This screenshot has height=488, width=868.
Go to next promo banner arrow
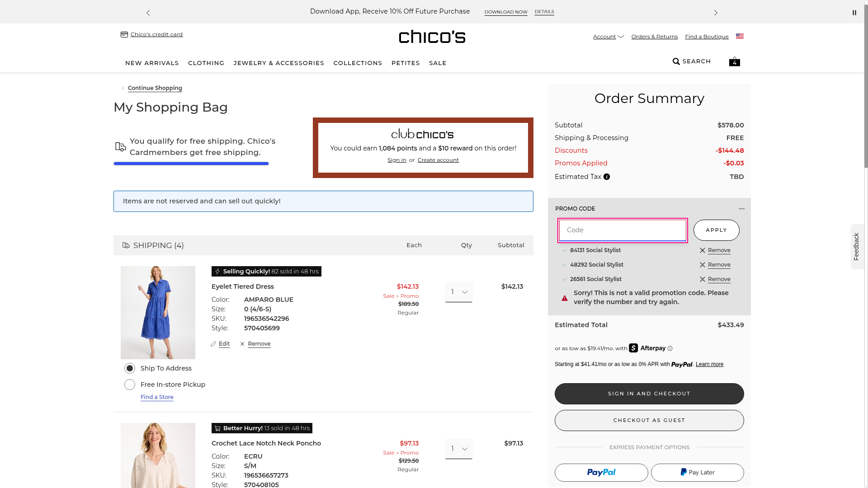[x=715, y=13]
